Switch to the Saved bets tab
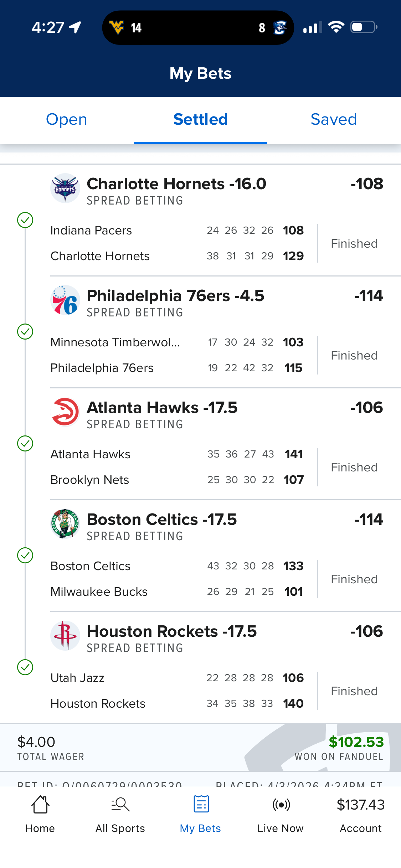 [x=334, y=120]
